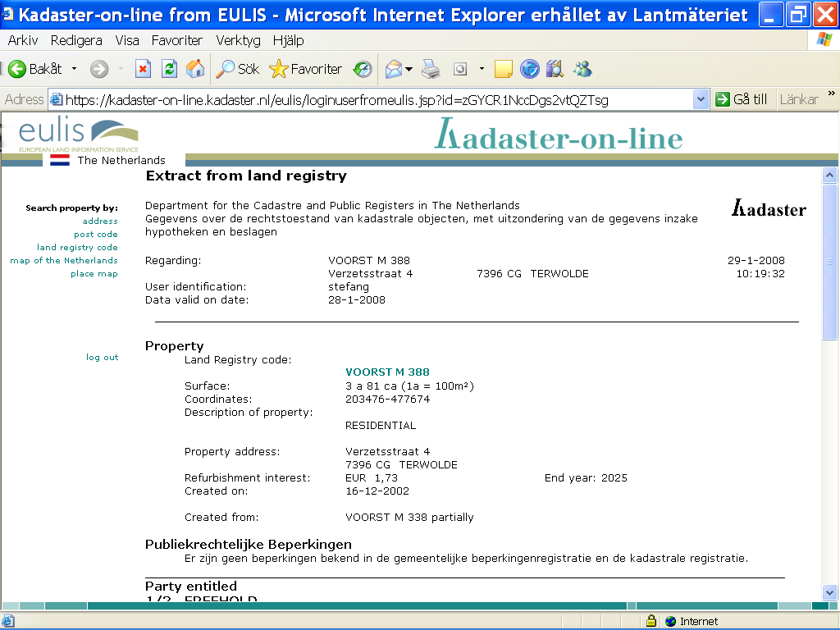
Task: Click the yellow note toolbar icon
Action: pos(503,69)
